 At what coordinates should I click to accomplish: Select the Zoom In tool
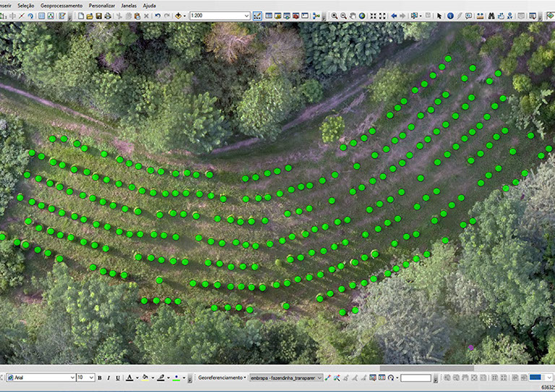tap(335, 16)
